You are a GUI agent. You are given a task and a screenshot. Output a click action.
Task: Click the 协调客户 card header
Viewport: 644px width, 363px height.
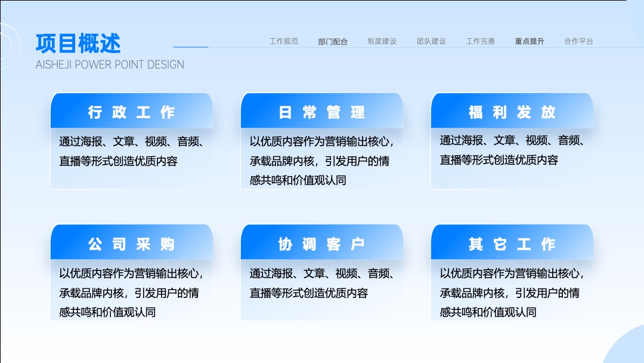pyautogui.click(x=322, y=242)
